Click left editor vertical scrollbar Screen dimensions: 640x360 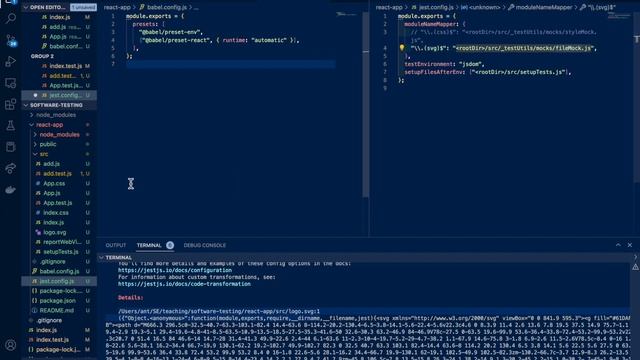coord(366,105)
